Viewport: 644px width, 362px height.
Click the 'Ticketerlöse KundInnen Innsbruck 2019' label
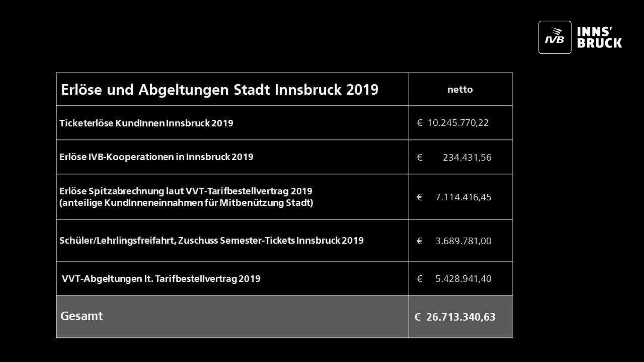pos(146,123)
